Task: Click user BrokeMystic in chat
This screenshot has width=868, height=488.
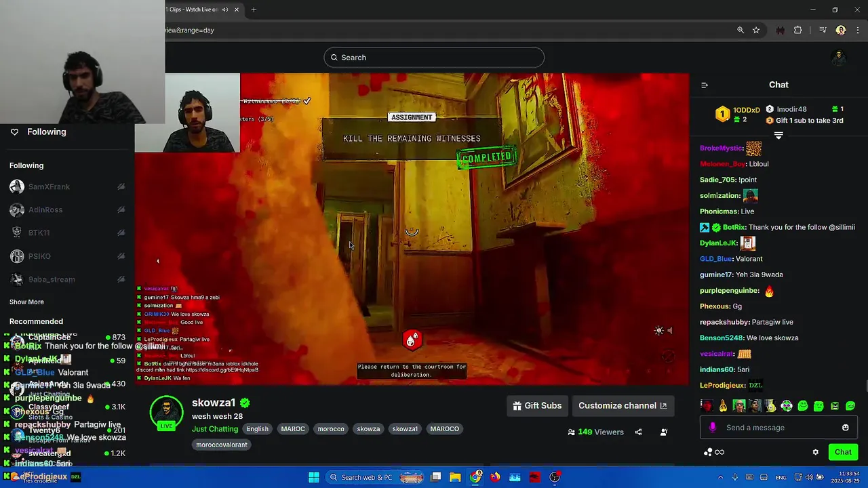Action: coord(722,148)
